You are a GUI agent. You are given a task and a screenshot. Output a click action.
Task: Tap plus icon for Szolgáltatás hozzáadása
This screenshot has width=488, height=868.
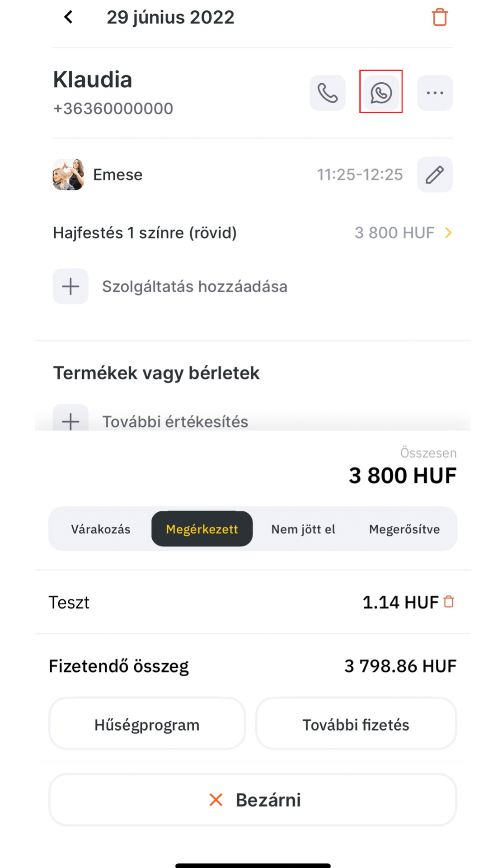(70, 286)
